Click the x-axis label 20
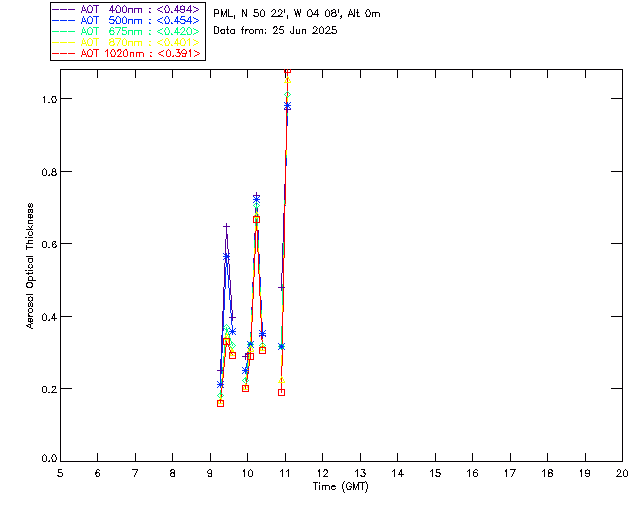 click(622, 473)
